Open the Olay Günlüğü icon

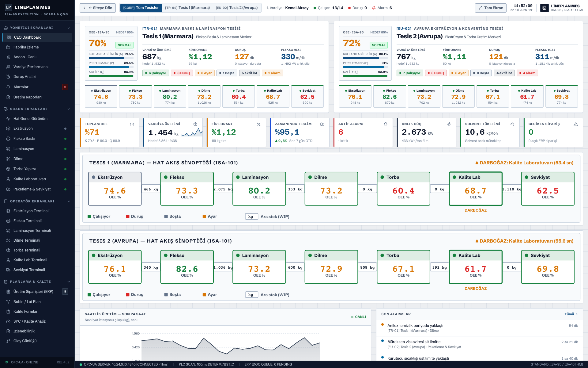click(x=8, y=341)
